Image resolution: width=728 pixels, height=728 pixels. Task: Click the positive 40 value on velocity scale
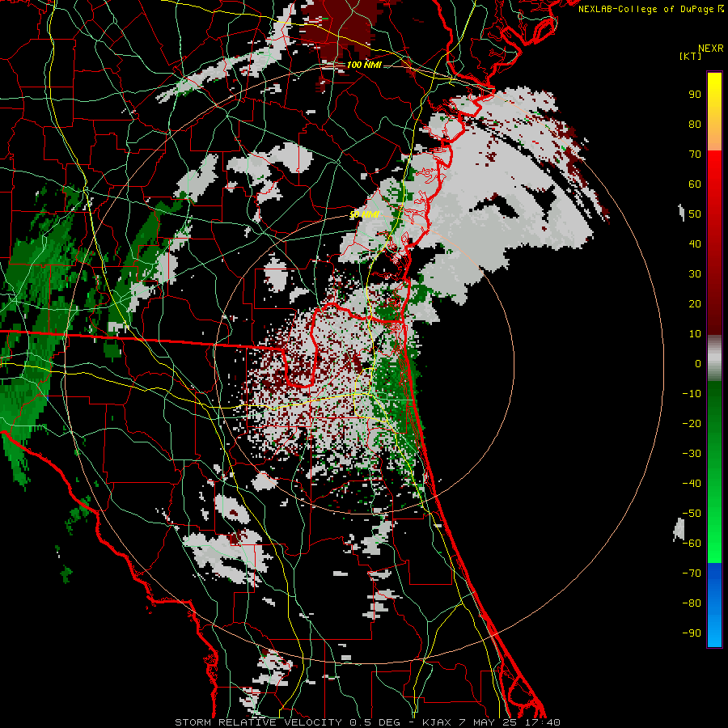(695, 244)
